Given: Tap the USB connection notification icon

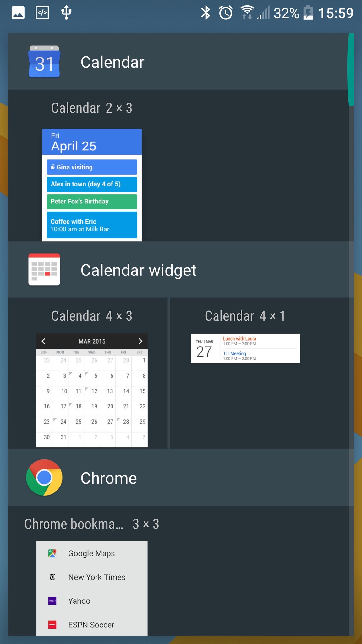Looking at the screenshot, I should pyautogui.click(x=66, y=13).
